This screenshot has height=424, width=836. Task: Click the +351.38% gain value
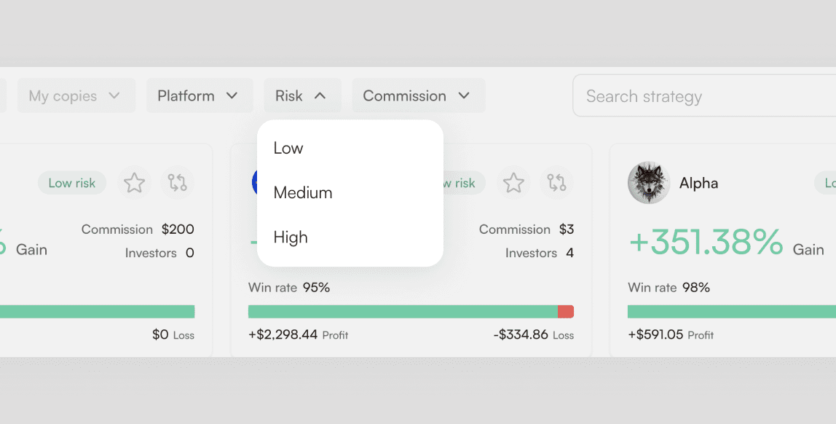point(704,242)
